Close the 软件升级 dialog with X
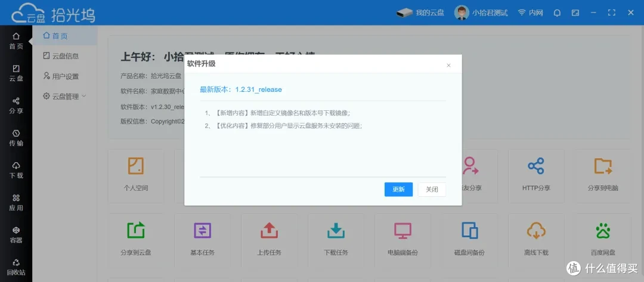The height and width of the screenshot is (282, 644). [448, 65]
